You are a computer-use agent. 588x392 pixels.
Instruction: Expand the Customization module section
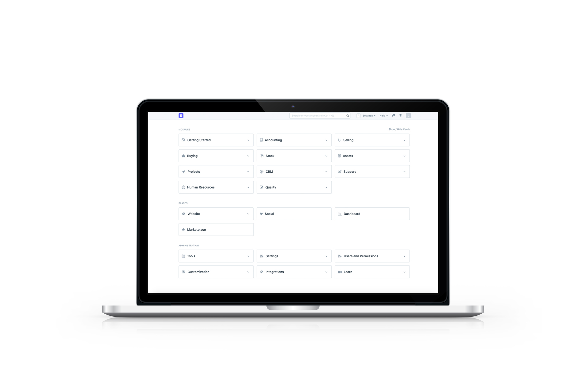248,272
